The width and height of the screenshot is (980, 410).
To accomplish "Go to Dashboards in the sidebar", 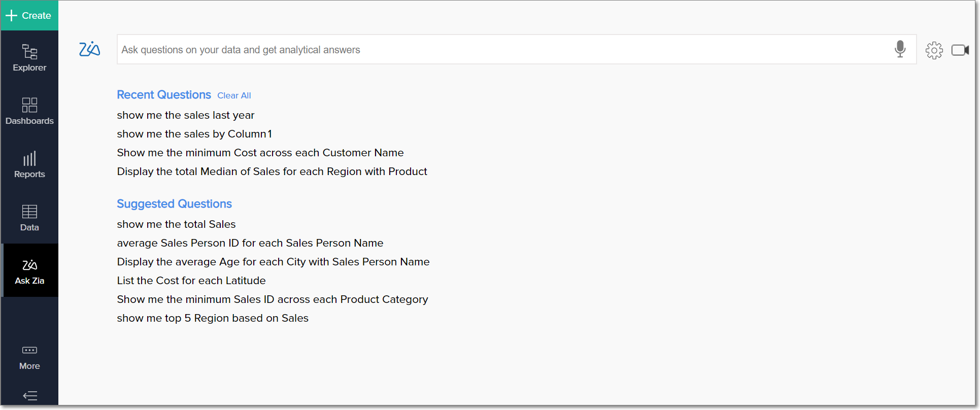I will point(29,111).
